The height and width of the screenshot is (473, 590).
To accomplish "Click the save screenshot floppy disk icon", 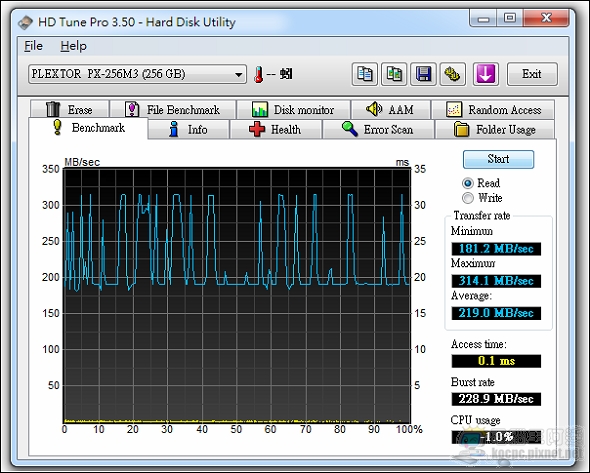I will (x=423, y=74).
